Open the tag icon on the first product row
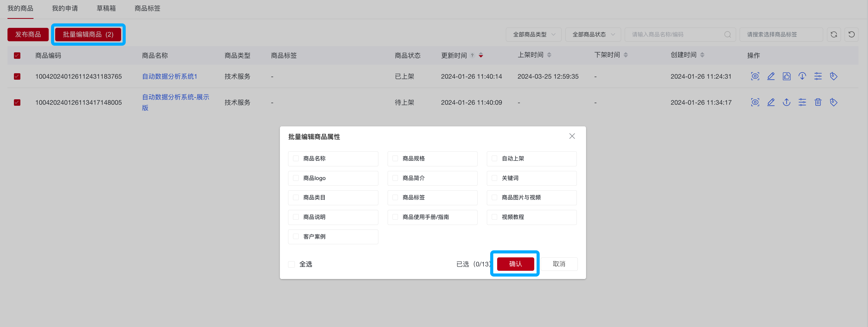868x327 pixels. pyautogui.click(x=834, y=76)
